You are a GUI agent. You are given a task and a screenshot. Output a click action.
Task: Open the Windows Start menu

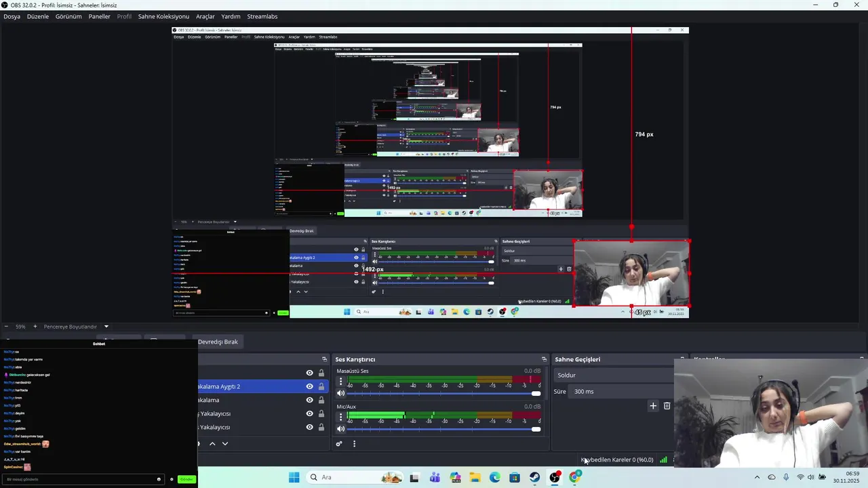(294, 477)
